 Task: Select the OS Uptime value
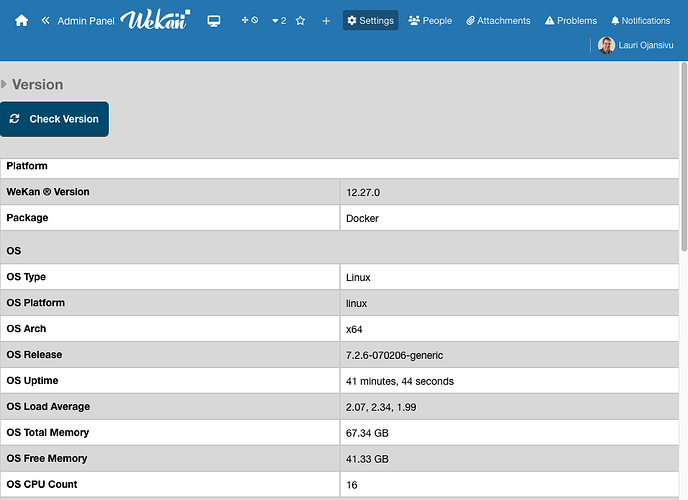pos(400,381)
